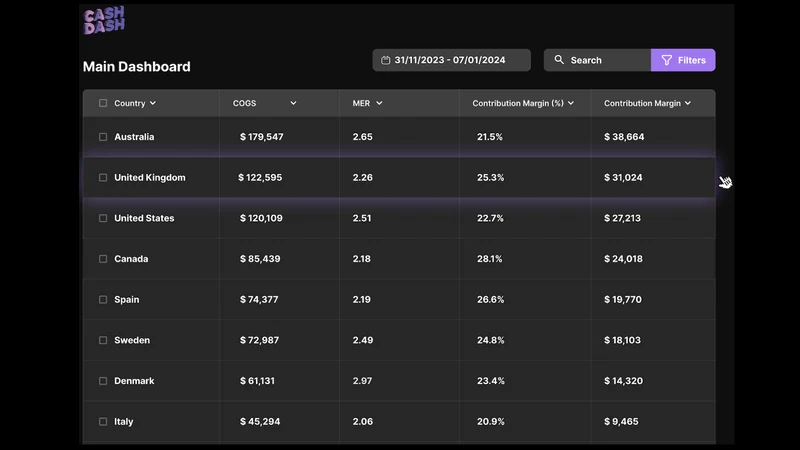Viewport: 800px width, 450px height.
Task: Click the funnel icon on Filters button
Action: (667, 60)
